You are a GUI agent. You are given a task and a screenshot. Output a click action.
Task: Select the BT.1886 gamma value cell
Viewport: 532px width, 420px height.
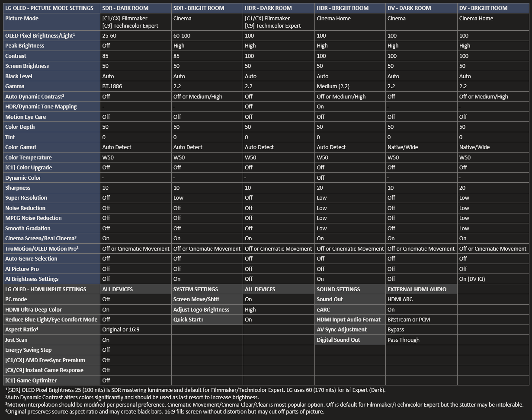[112, 86]
